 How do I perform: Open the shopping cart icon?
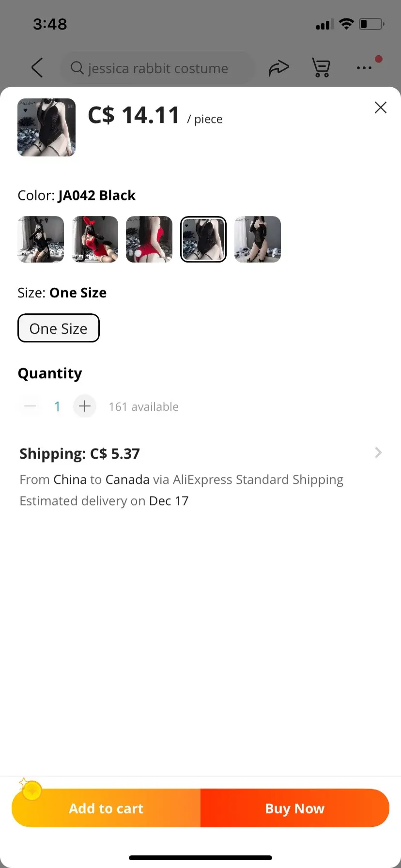[x=321, y=67]
